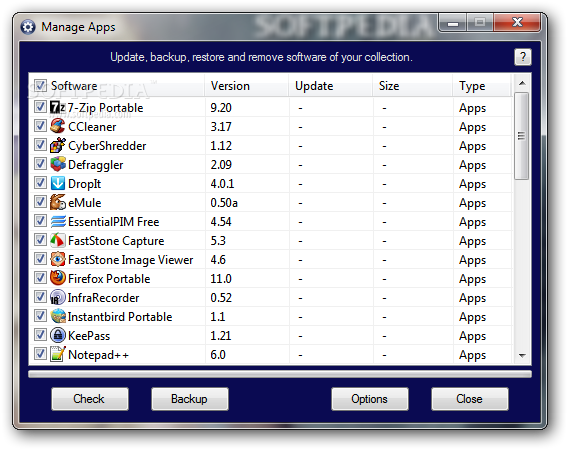Screen dimensions: 568x450
Task: Click version 9.20 in 7-Zip row
Action: (x=221, y=108)
